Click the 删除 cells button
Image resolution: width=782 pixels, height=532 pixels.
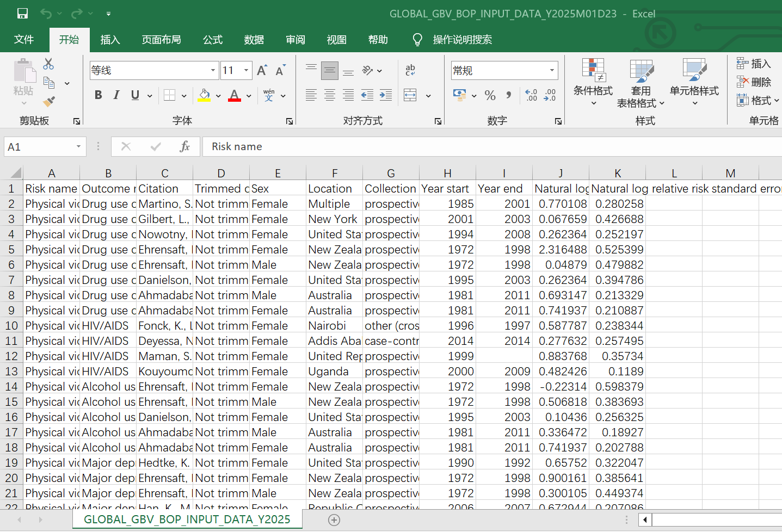[754, 82]
